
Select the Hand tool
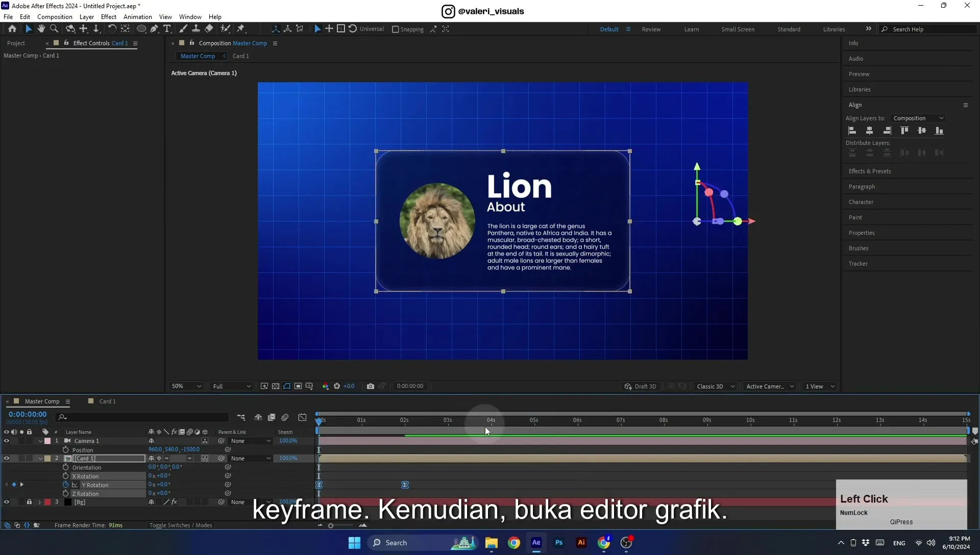(41, 29)
